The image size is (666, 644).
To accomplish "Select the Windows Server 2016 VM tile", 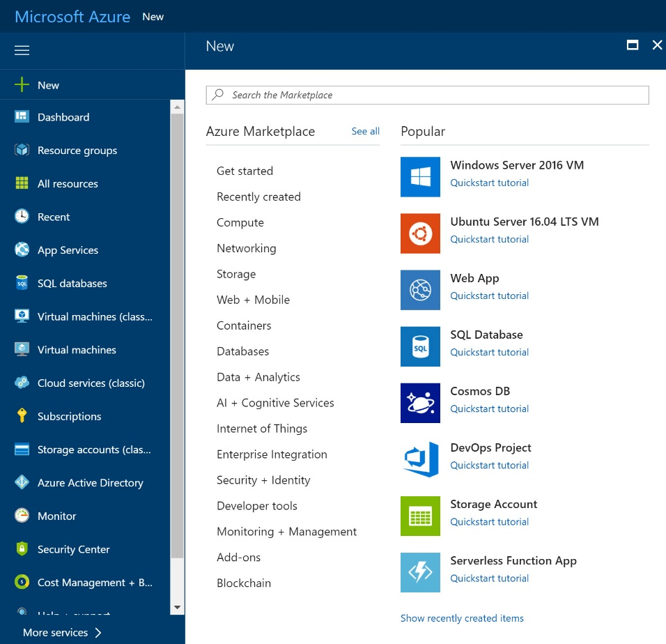I will click(420, 177).
